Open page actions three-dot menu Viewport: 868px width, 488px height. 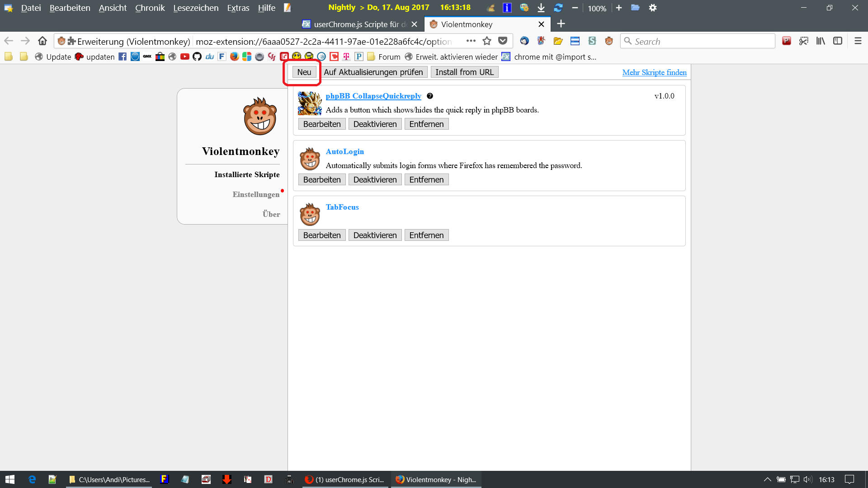(471, 41)
